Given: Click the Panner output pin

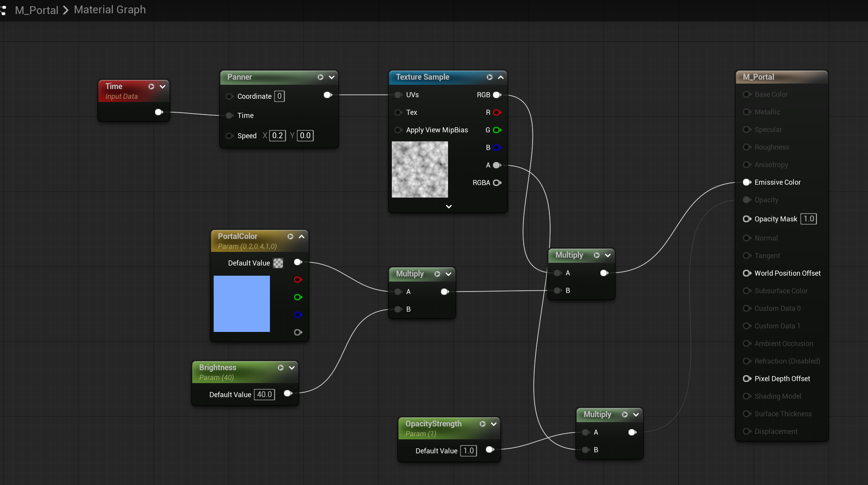Looking at the screenshot, I should coord(328,95).
